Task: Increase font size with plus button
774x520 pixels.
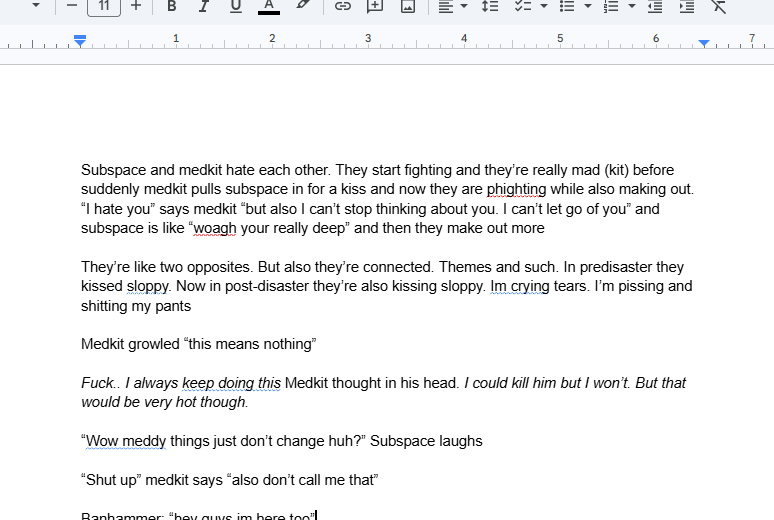Action: [136, 6]
